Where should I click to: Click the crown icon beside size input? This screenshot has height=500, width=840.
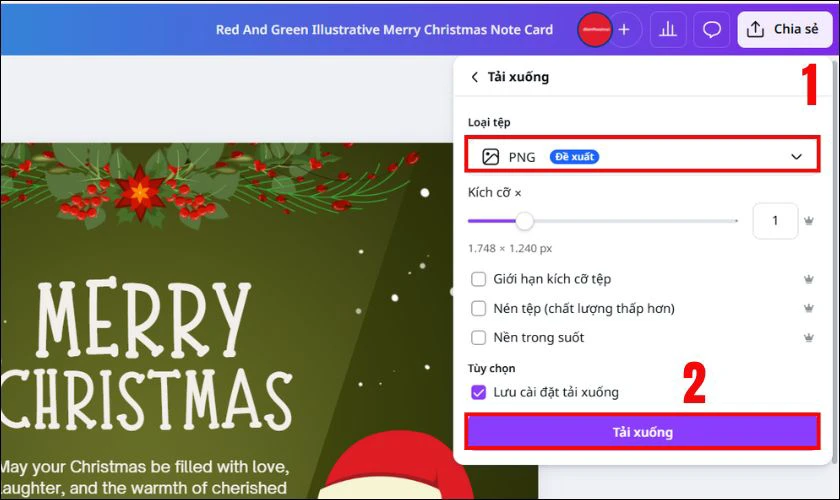pos(808,221)
